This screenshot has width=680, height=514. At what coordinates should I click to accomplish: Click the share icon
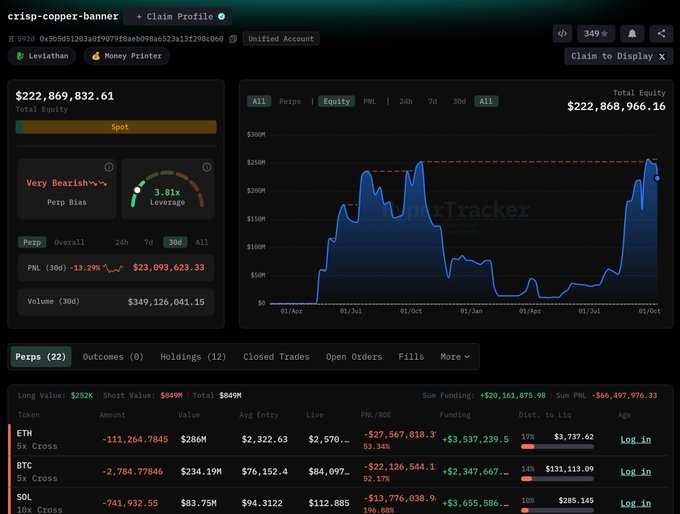tap(661, 33)
